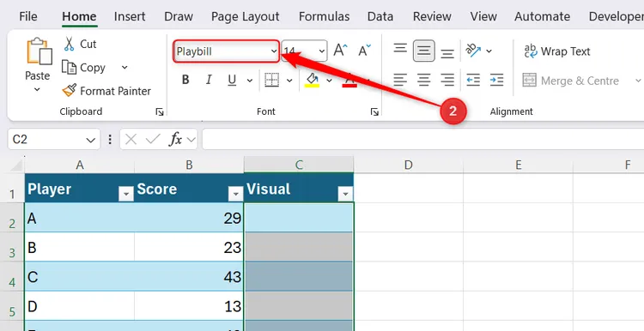Expand borders dropdown arrow
The image size is (644, 331).
coord(289,81)
